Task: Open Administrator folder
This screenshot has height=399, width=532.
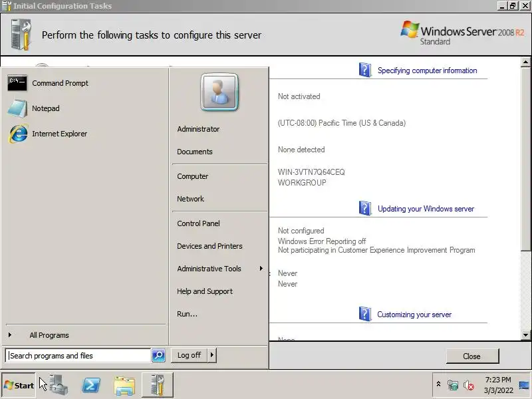Action: click(198, 129)
